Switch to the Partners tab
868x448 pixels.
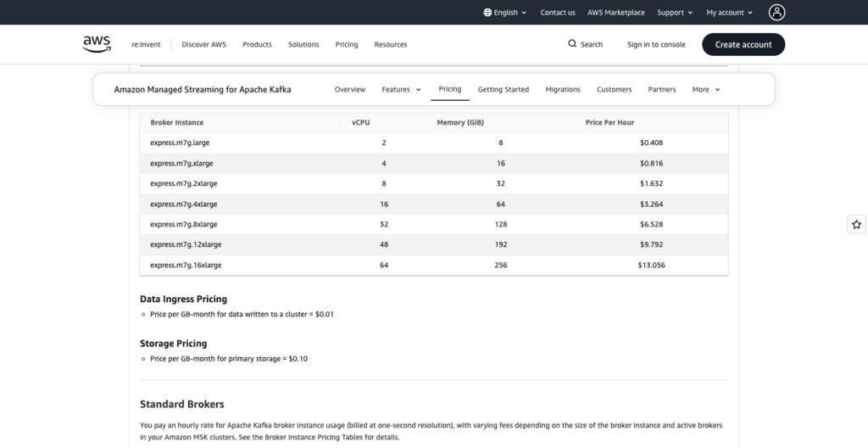[662, 89]
